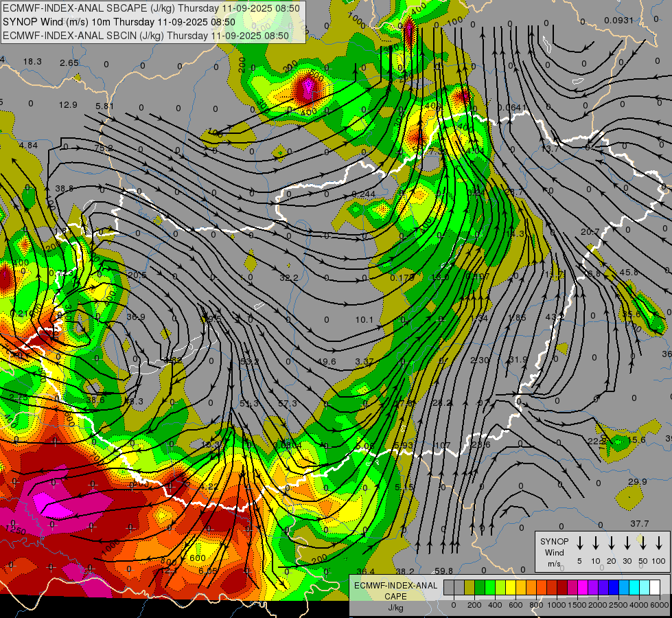The width and height of the screenshot is (672, 618).
Task: Pick the bright magenta swatch right of 1500
Action: point(583,588)
